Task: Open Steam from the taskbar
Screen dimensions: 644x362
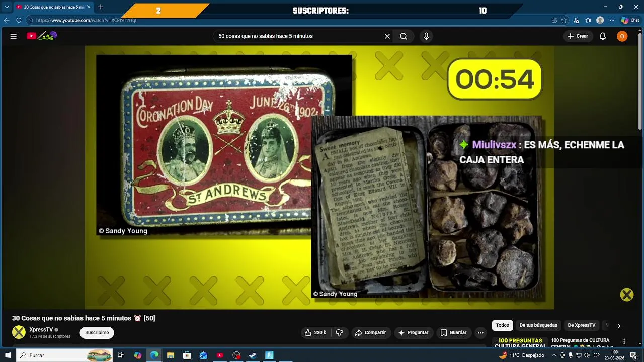Action: pos(253,355)
